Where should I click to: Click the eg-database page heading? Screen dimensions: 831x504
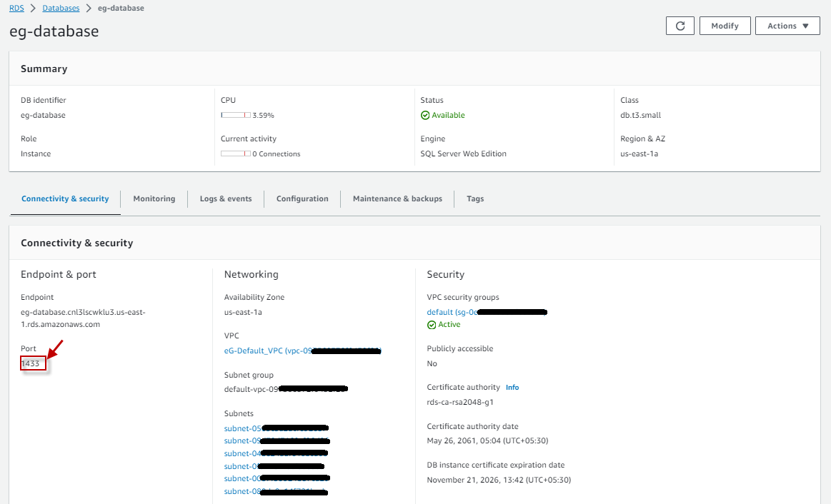[x=54, y=31]
